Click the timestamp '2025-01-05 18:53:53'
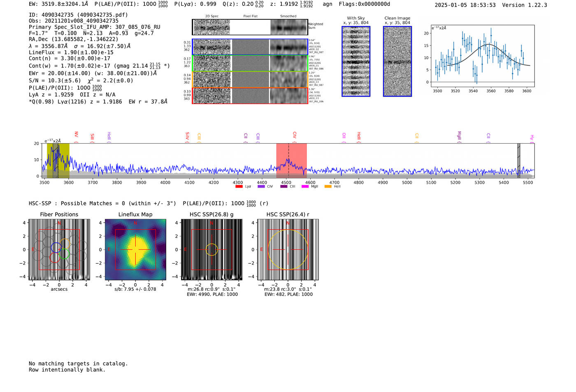 click(465, 5)
